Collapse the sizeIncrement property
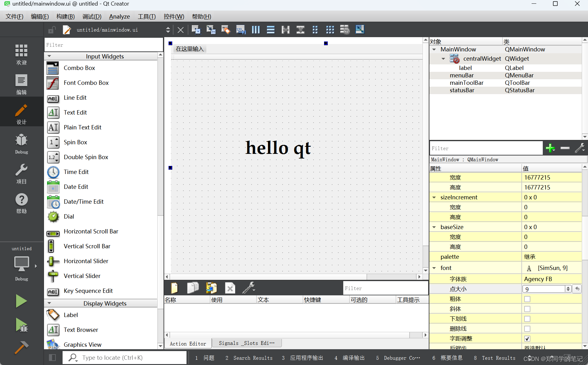Screen dimensions: 588x365 (x=434, y=198)
